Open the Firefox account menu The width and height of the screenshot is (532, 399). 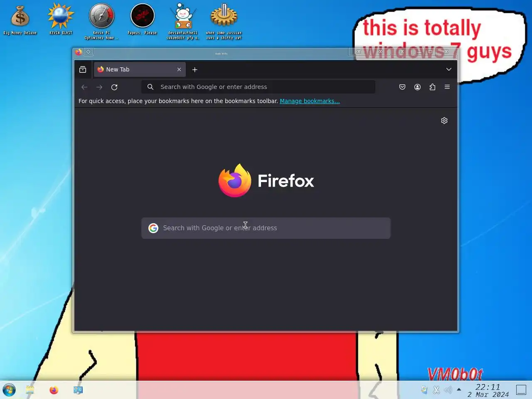coord(417,87)
